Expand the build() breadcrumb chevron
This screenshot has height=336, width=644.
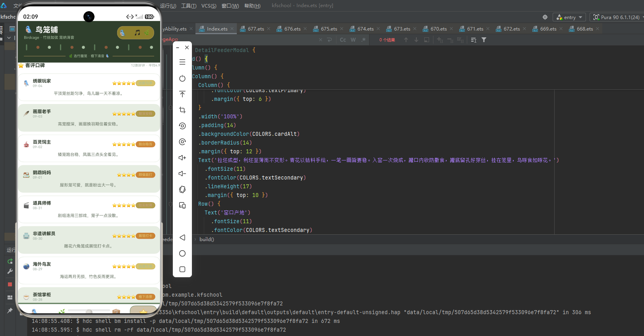pyautogui.click(x=195, y=239)
